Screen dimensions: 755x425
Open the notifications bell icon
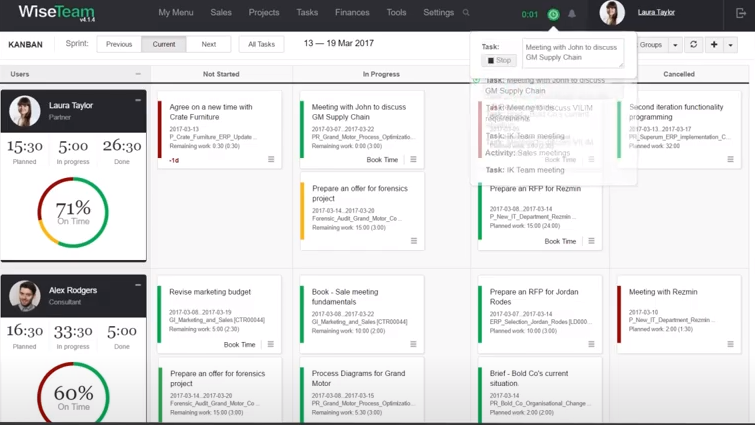(x=572, y=14)
